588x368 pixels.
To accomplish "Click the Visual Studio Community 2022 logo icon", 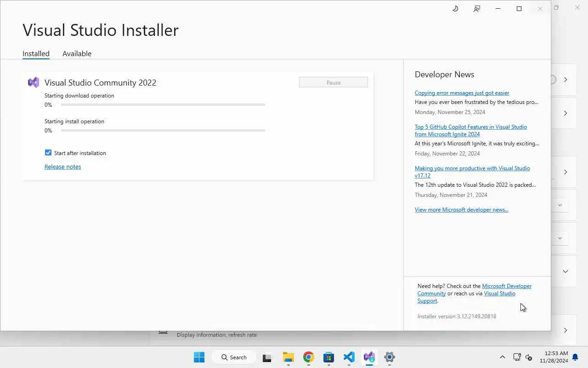I will pos(34,82).
